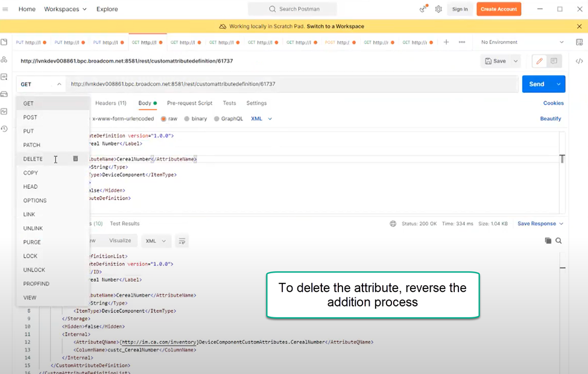
Task: Open Mock Servers in the sidebar
Action: click(4, 94)
